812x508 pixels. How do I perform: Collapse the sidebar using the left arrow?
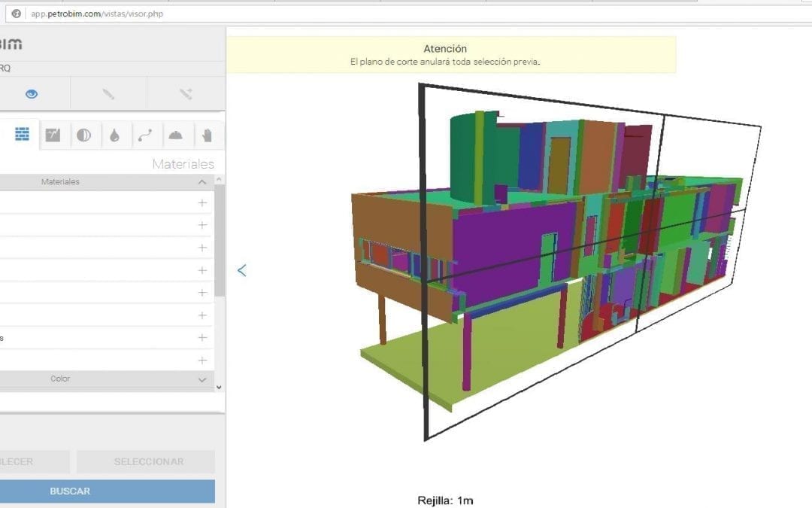[x=241, y=269]
